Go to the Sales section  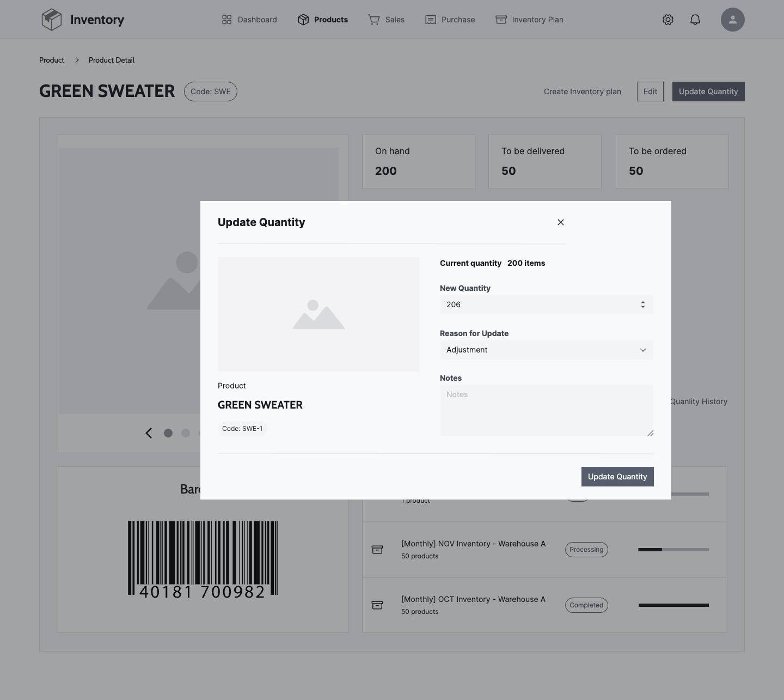387,20
